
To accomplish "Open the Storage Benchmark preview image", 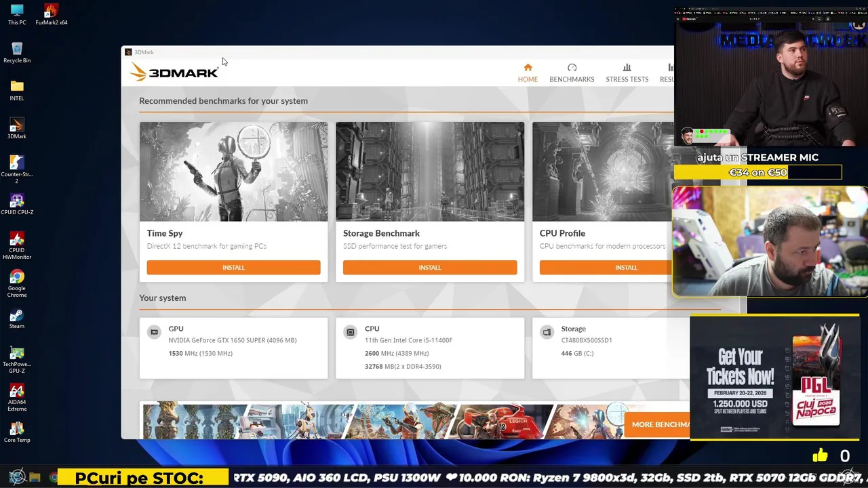I will click(x=430, y=171).
